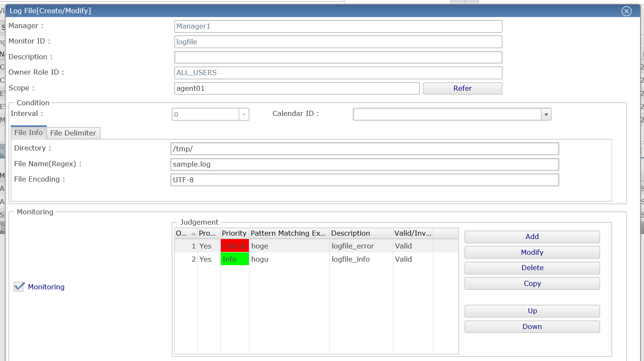The width and height of the screenshot is (644, 361).
Task: Click the Refer button next to Scope
Action: (x=462, y=88)
